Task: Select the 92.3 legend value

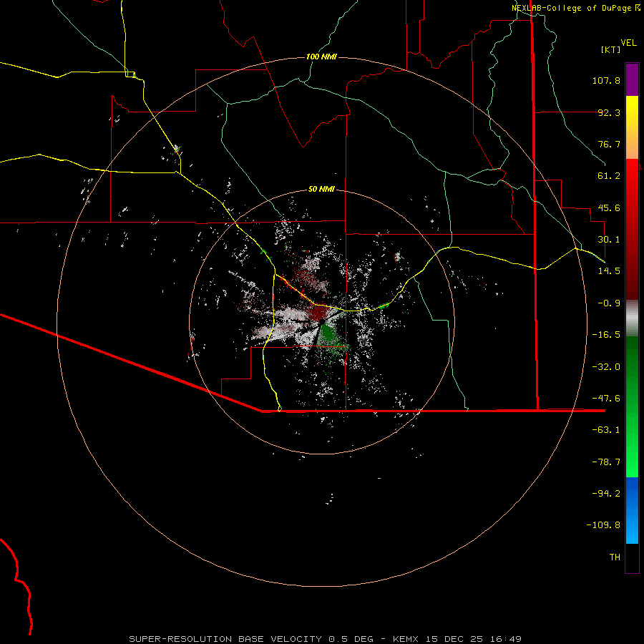Action: [609, 112]
